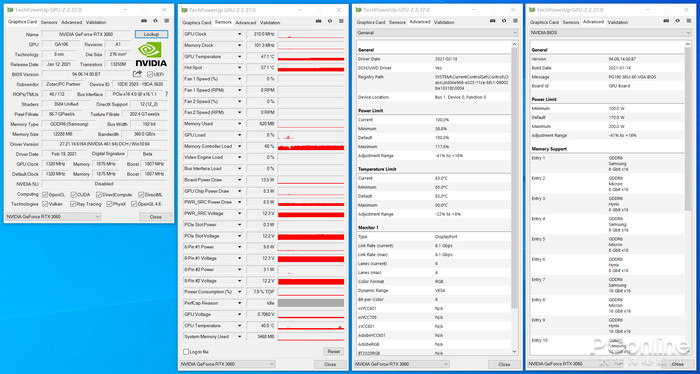Toggle the DirectCompute checkbox
Screen dimensions: 700x374
(x=99, y=195)
